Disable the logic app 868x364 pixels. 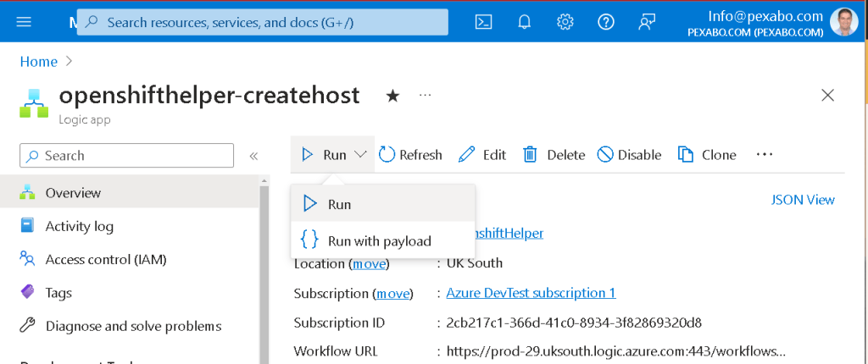(630, 155)
